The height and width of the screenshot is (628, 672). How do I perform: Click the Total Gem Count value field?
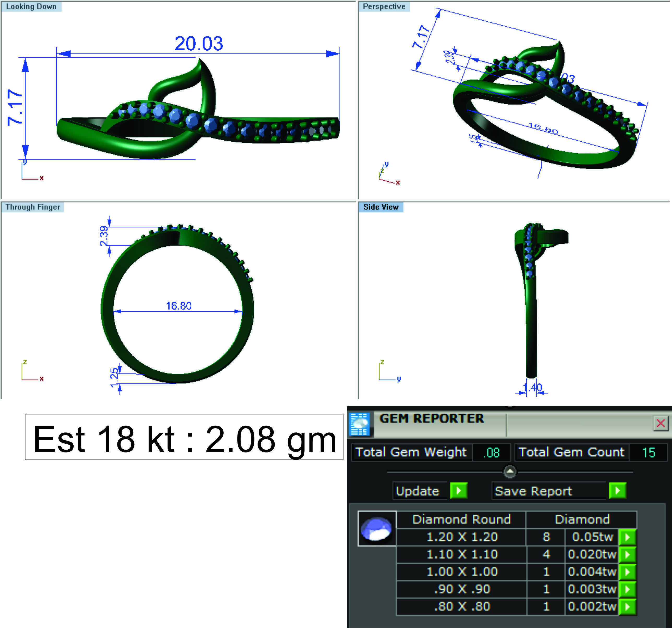click(648, 452)
